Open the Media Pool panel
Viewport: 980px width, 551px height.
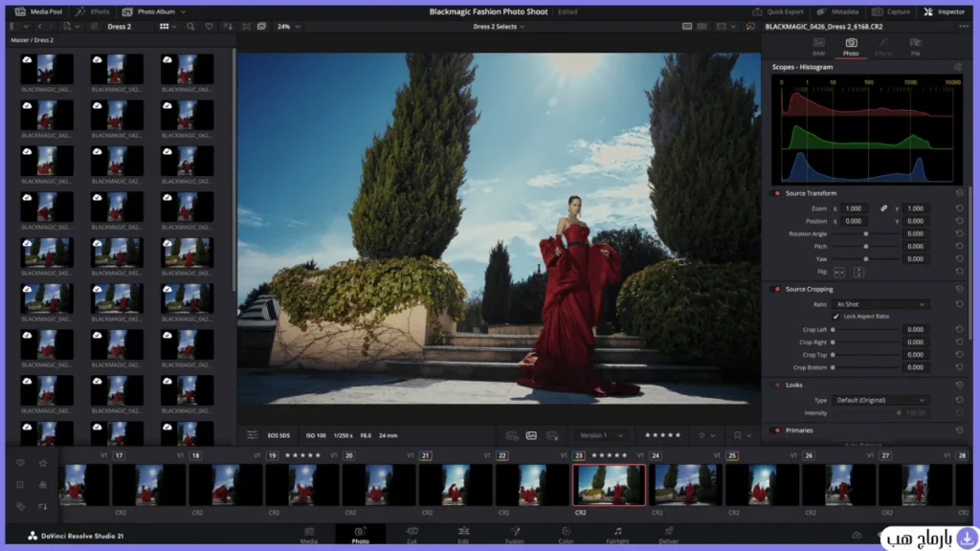click(38, 11)
